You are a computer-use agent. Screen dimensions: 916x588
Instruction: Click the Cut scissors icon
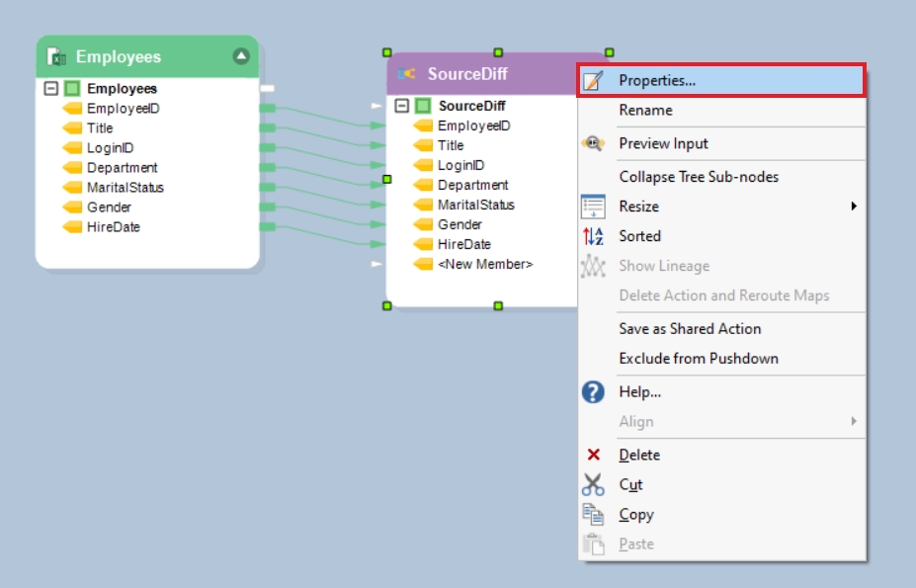tap(593, 485)
